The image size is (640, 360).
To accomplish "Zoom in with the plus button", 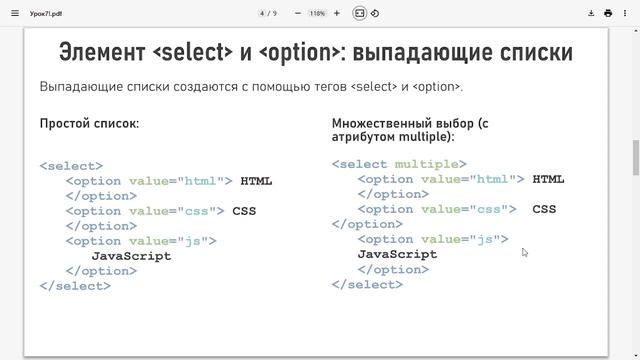I will [337, 13].
